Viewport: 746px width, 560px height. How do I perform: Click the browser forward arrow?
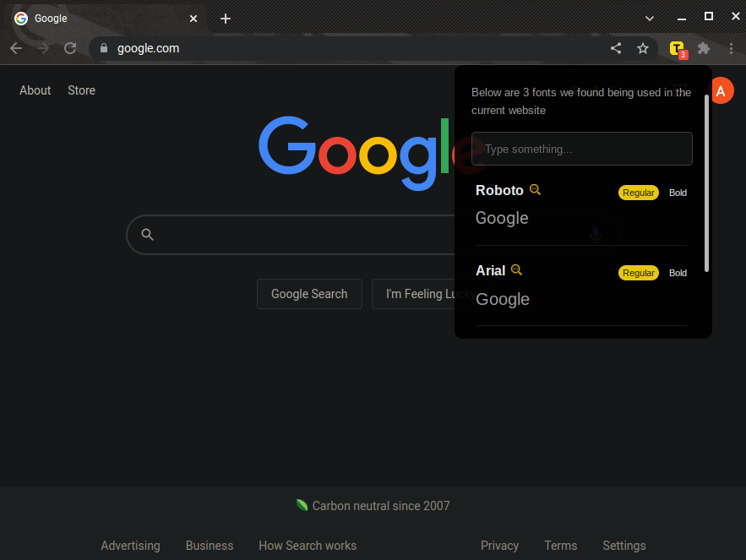tap(43, 48)
